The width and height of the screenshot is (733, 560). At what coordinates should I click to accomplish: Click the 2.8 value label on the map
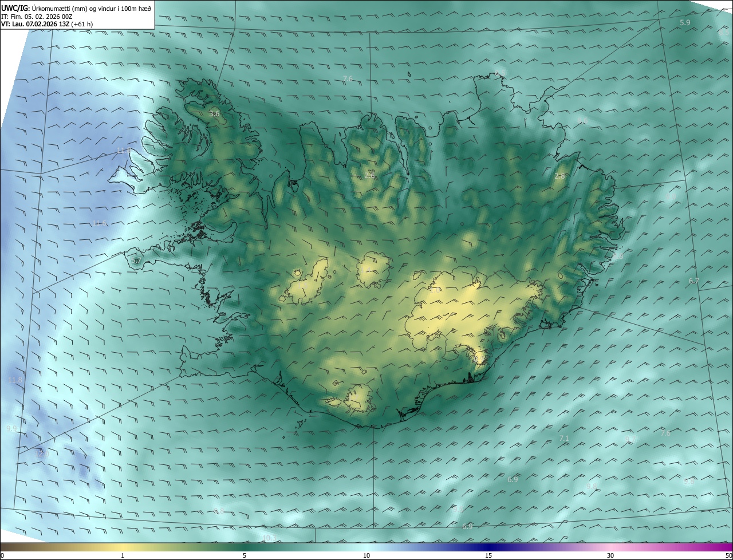click(559, 176)
